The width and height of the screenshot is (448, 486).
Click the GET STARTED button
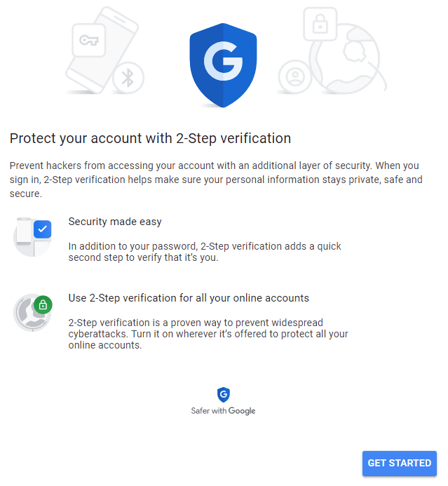click(x=399, y=463)
